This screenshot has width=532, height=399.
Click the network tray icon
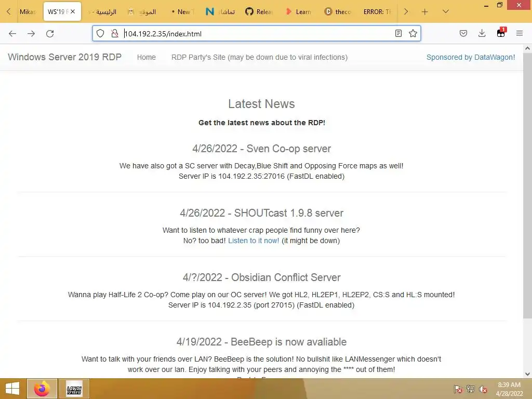coord(471,389)
